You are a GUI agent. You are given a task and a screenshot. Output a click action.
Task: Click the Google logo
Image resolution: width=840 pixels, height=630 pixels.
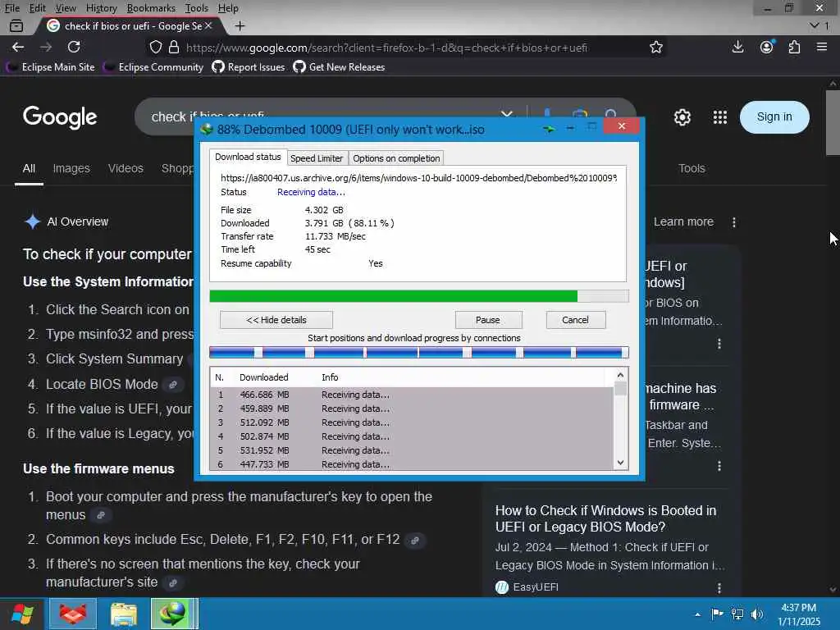(60, 117)
